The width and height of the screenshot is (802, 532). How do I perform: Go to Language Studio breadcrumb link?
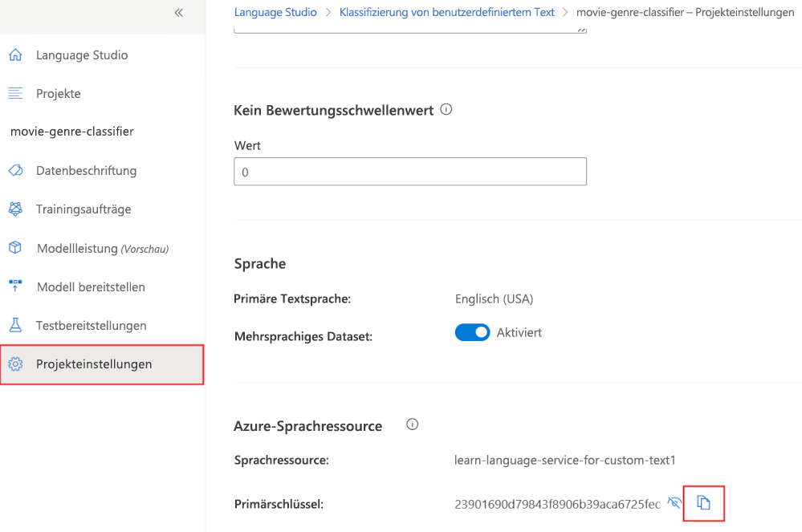click(275, 13)
